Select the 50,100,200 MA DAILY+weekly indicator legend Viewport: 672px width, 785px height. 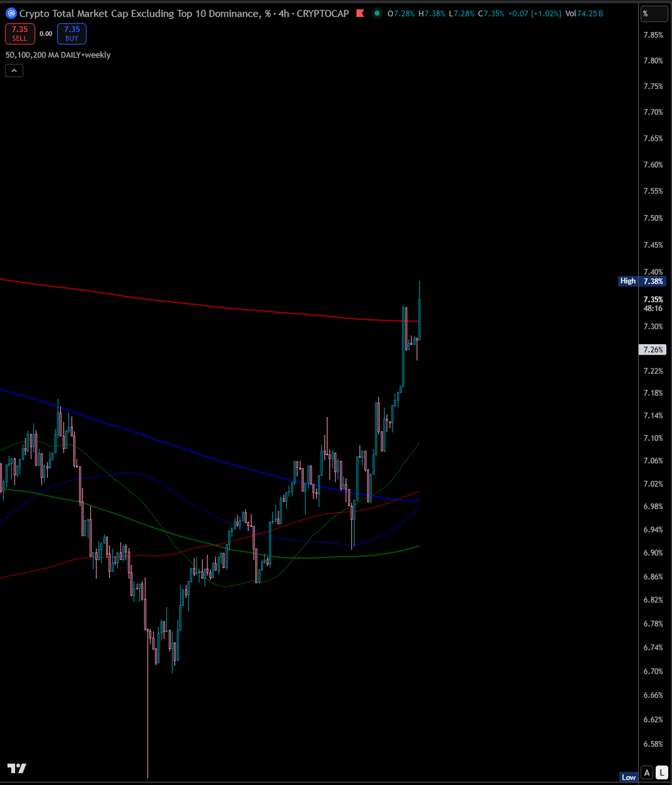click(58, 55)
